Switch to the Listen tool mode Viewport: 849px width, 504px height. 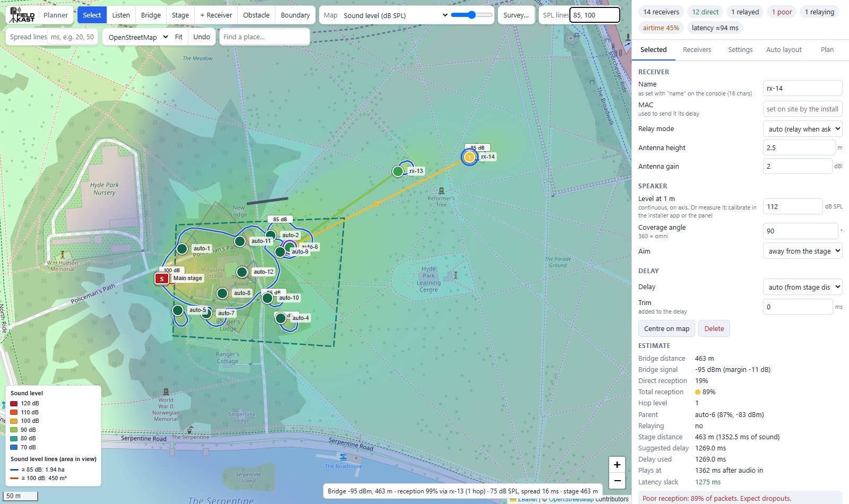121,15
